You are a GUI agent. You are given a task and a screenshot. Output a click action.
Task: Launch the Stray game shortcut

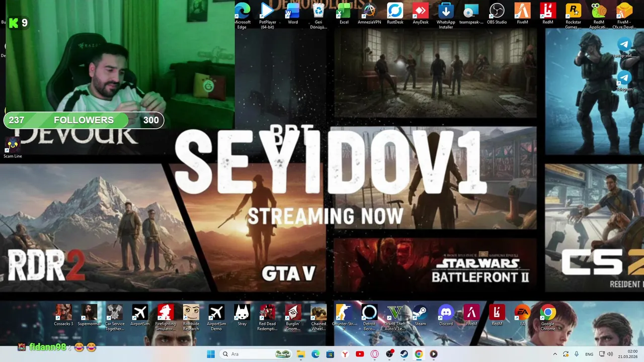242,316
